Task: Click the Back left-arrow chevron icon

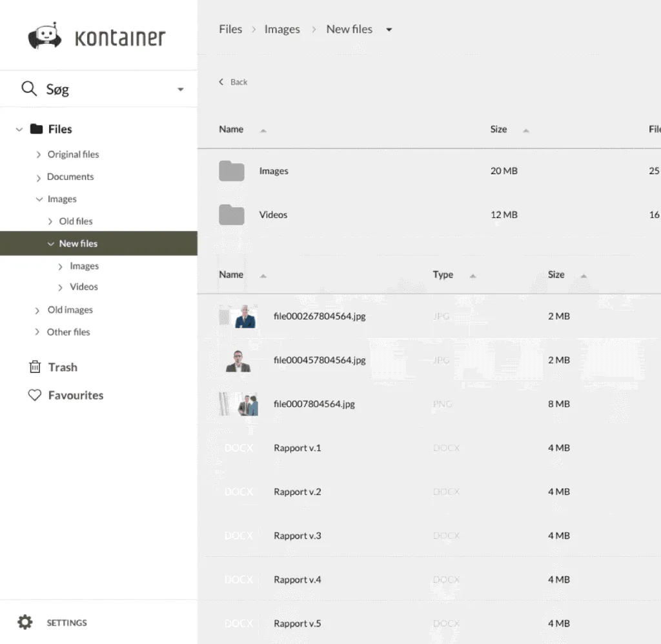Action: 221,82
